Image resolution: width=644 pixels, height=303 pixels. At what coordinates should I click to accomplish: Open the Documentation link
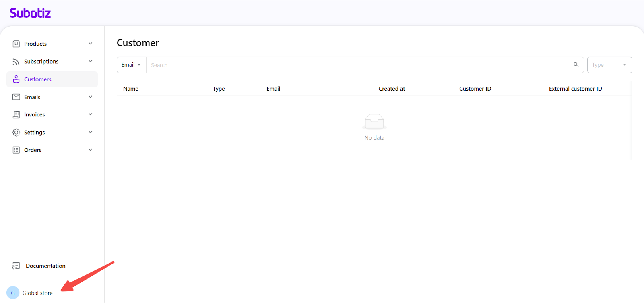click(x=45, y=266)
